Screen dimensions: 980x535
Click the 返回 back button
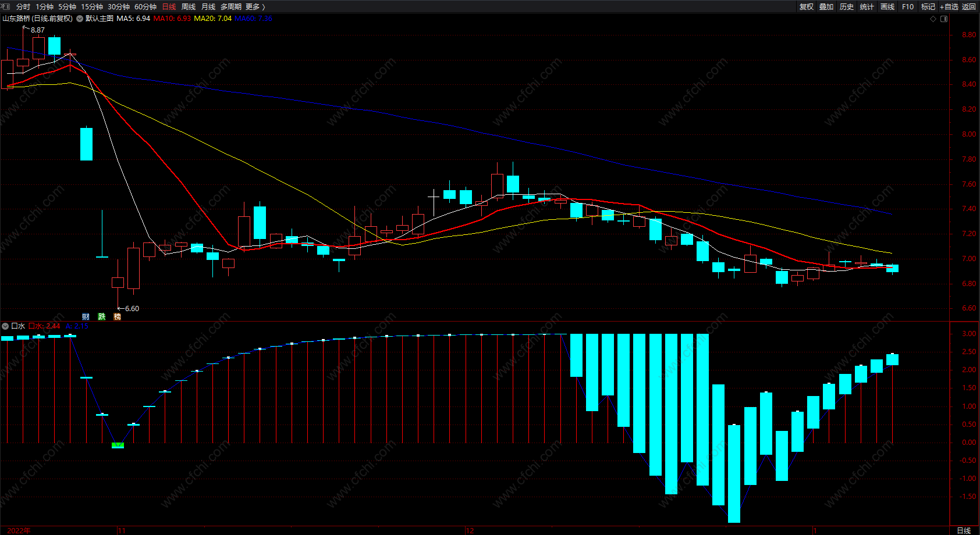click(x=969, y=7)
